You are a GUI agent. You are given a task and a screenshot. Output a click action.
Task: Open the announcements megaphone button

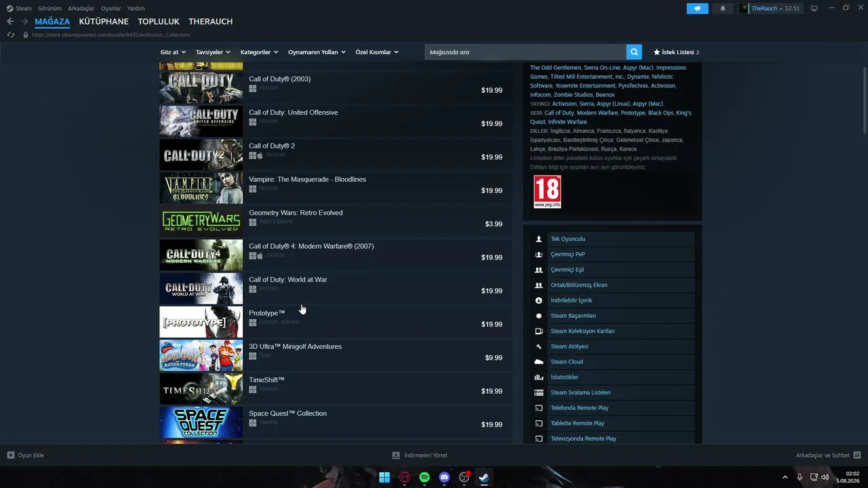[697, 8]
